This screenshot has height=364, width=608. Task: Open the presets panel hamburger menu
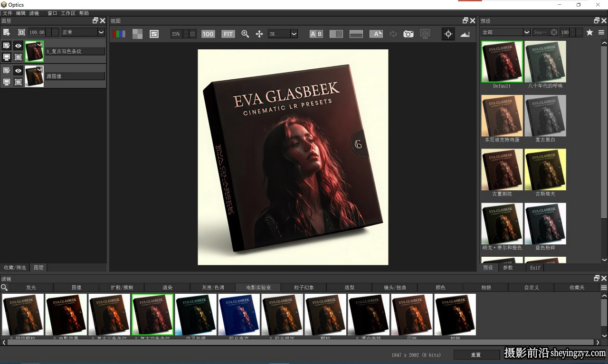coord(601,32)
